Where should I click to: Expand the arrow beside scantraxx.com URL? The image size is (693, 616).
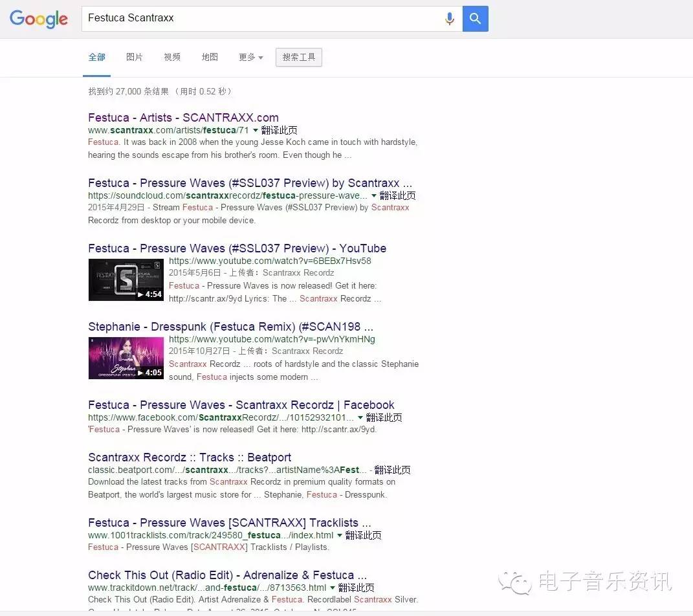[256, 130]
